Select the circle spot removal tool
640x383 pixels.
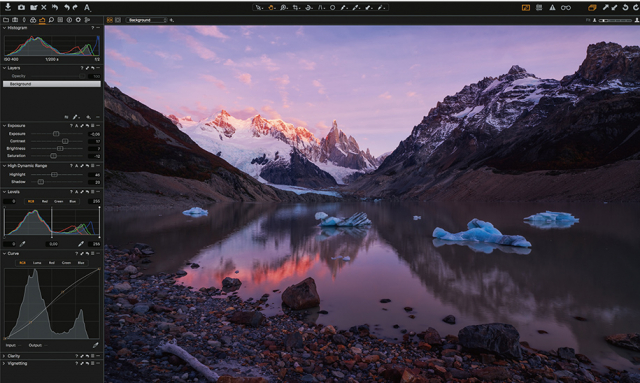click(333, 7)
